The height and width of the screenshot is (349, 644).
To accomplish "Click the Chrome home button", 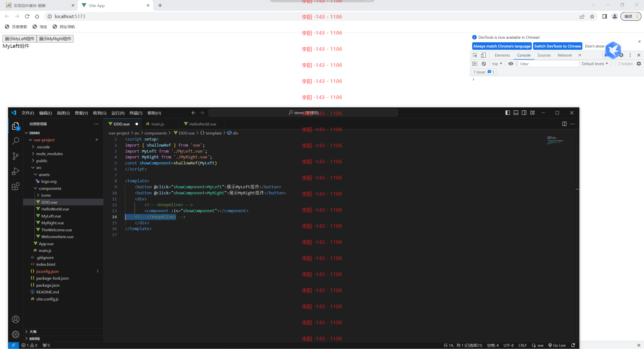I will coord(37,16).
